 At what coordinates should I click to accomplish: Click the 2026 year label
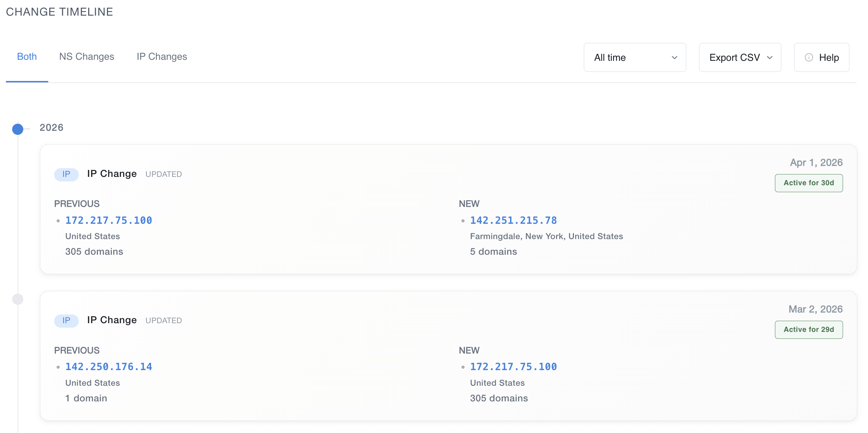pyautogui.click(x=51, y=128)
